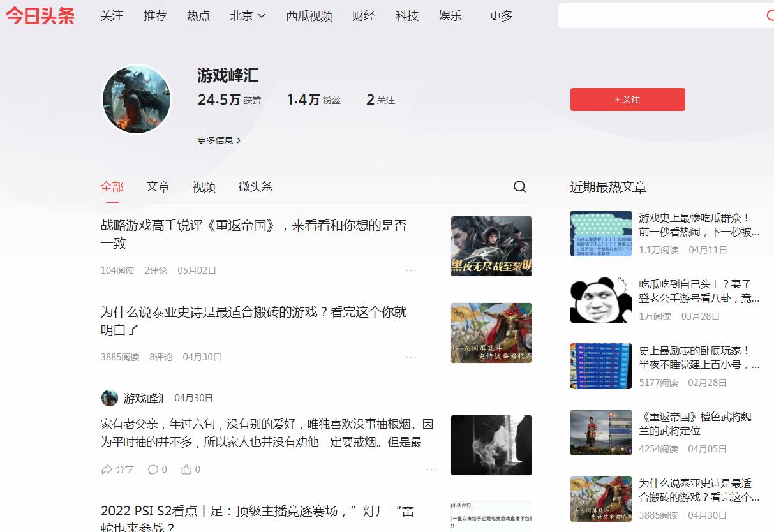Click the large 游戏峰汇 profile avatar
Image resolution: width=774 pixels, height=532 pixels.
coord(137,99)
